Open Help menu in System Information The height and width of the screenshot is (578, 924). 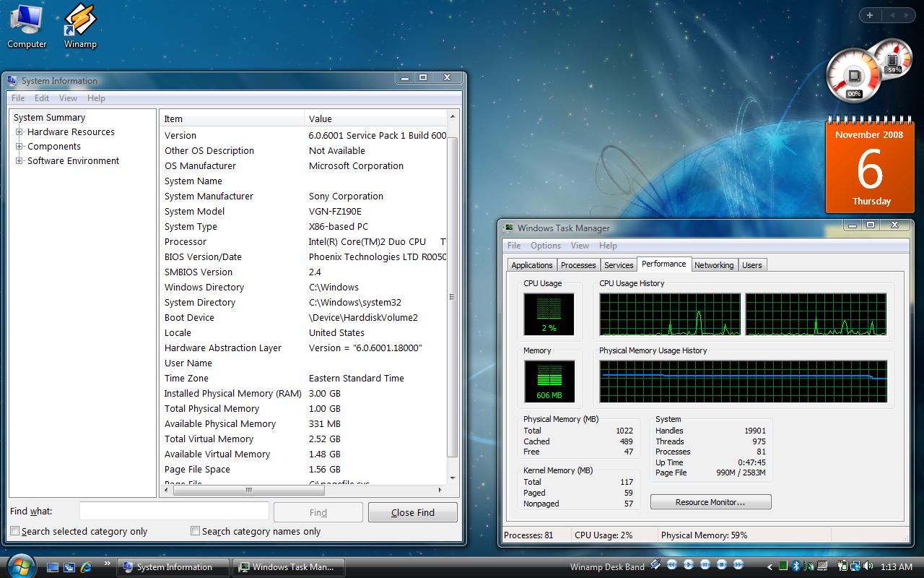(96, 98)
